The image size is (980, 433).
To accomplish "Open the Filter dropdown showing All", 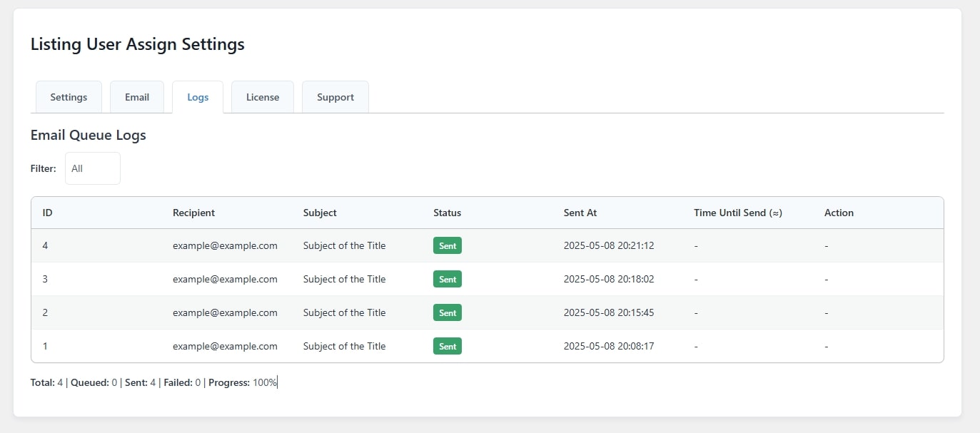I will [93, 168].
